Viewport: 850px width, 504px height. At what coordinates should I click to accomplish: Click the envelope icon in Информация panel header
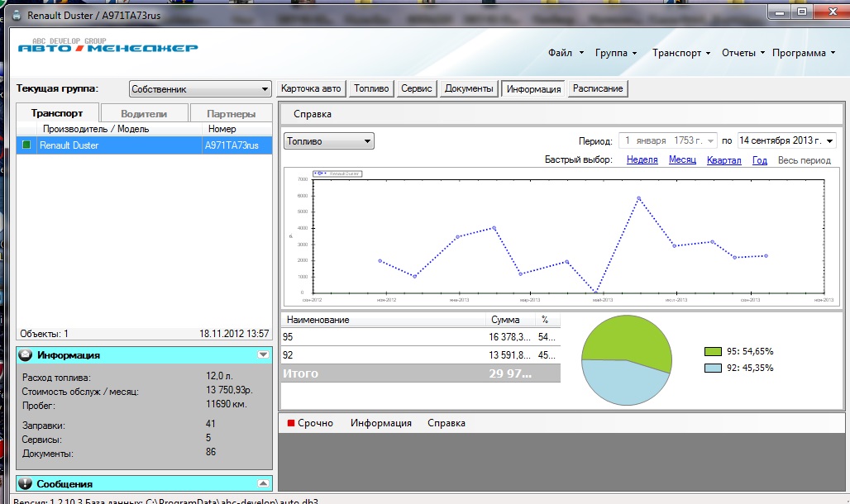coord(25,354)
